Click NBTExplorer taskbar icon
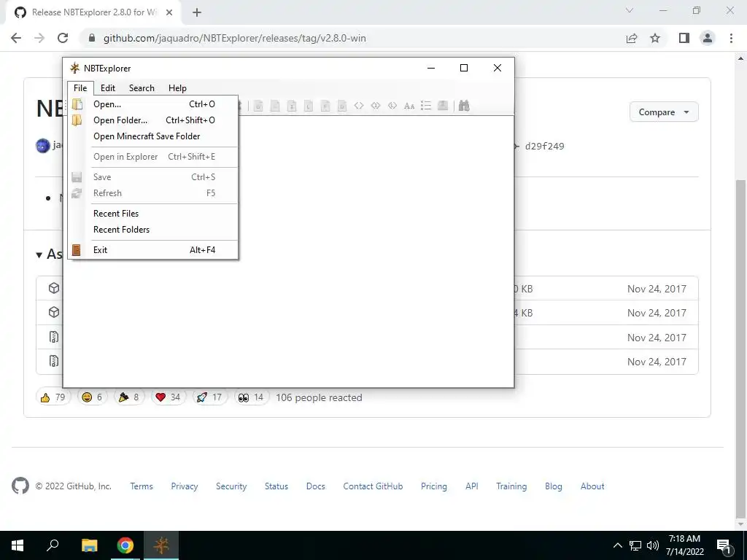Viewport: 747px width, 560px height. click(x=161, y=545)
